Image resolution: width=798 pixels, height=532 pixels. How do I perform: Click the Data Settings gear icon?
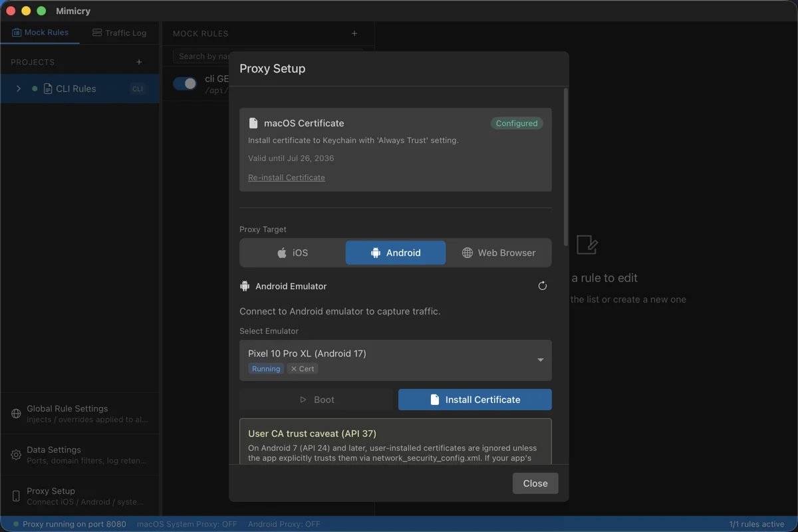[16, 455]
